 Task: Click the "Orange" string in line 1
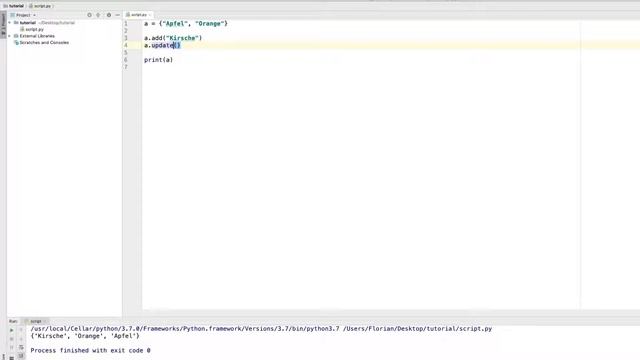point(210,24)
